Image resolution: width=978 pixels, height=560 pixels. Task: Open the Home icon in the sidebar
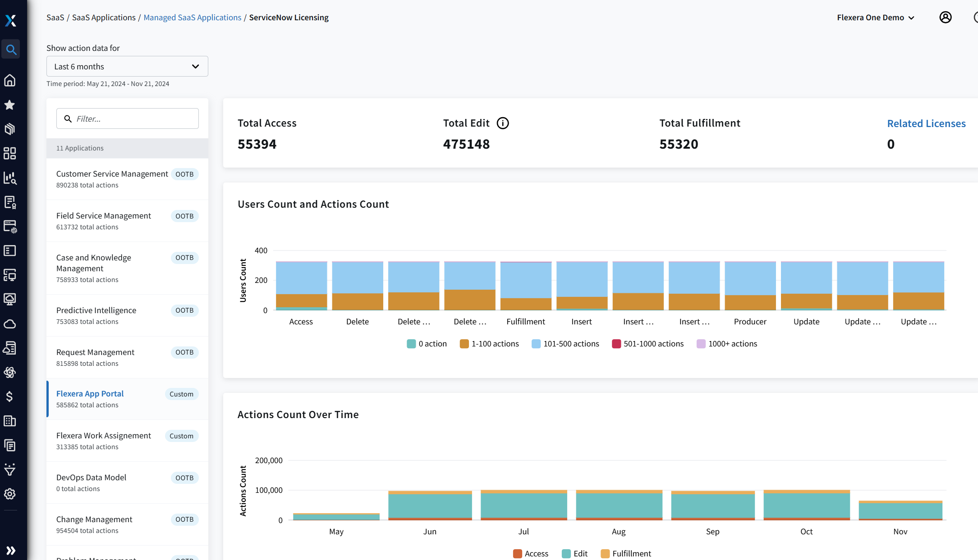pos(10,81)
